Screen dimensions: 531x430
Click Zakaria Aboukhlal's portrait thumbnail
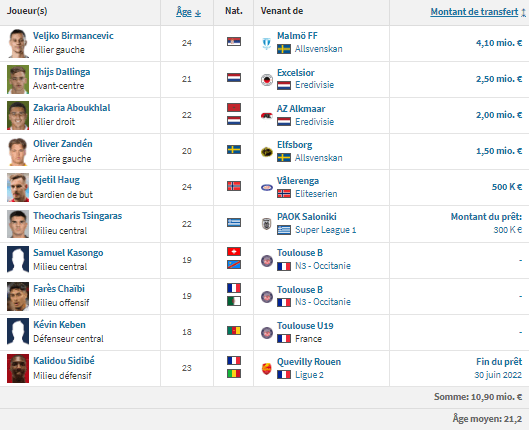18,115
